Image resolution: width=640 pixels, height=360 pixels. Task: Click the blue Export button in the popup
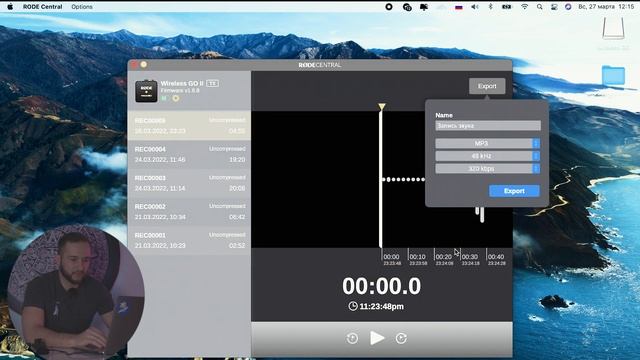click(x=514, y=191)
